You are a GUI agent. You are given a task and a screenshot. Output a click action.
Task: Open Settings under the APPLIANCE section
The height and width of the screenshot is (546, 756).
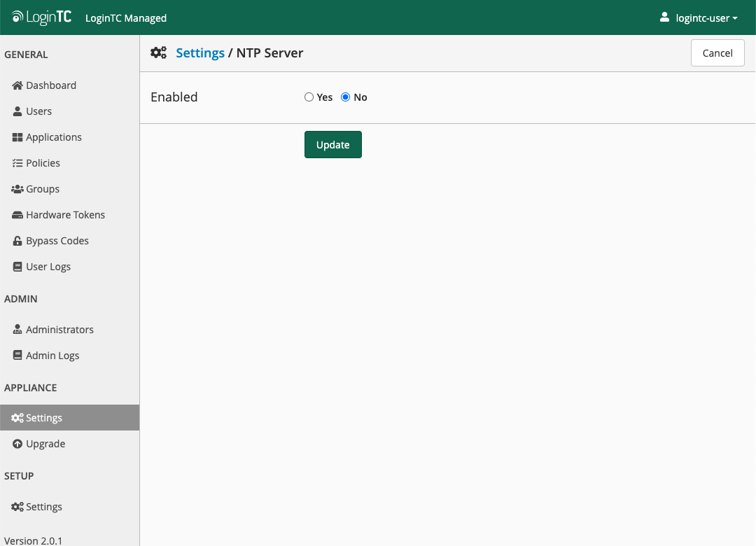[43, 418]
